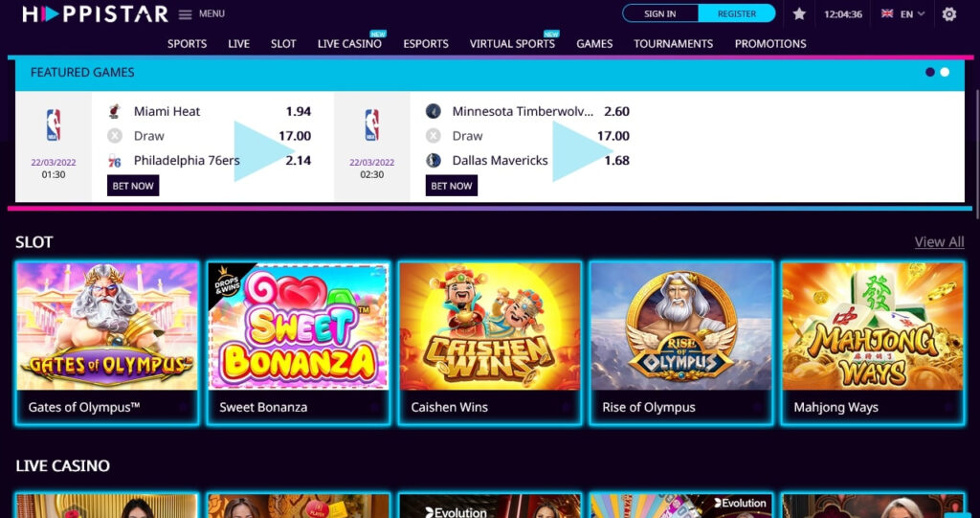Screen dimensions: 980x518
Task: Open the settings gear icon
Action: coord(948,13)
